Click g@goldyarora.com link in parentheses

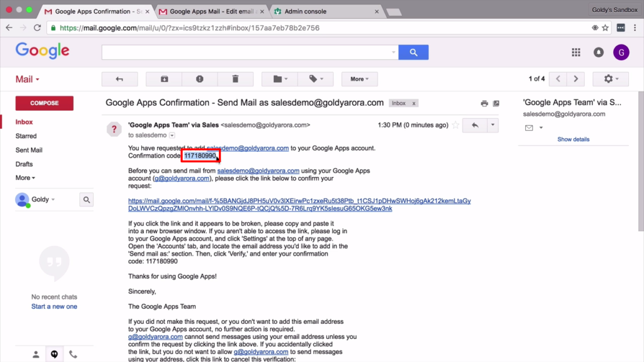tap(182, 178)
